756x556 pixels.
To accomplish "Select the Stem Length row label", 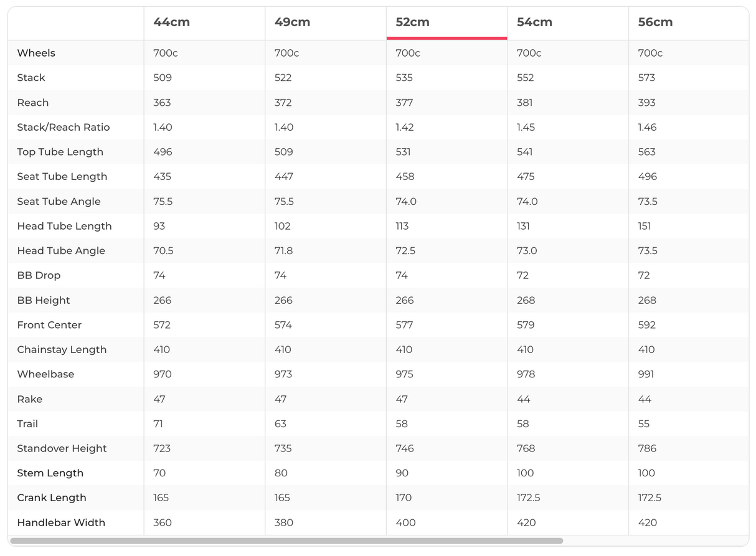I will (50, 473).
